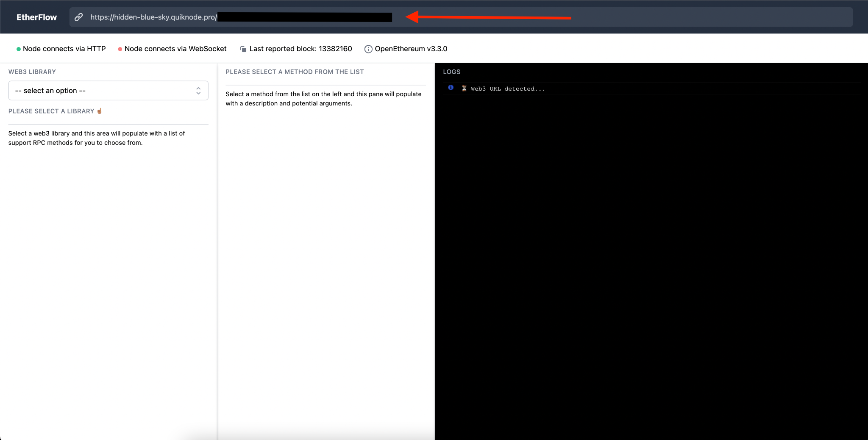Click the dropdown chevron arrows icon
The image size is (868, 440).
(198, 91)
